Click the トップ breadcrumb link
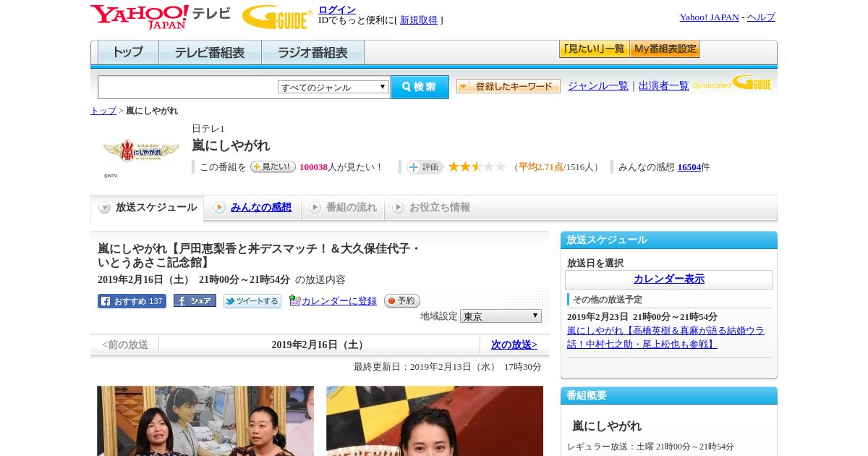The height and width of the screenshot is (456, 868). pyautogui.click(x=103, y=111)
